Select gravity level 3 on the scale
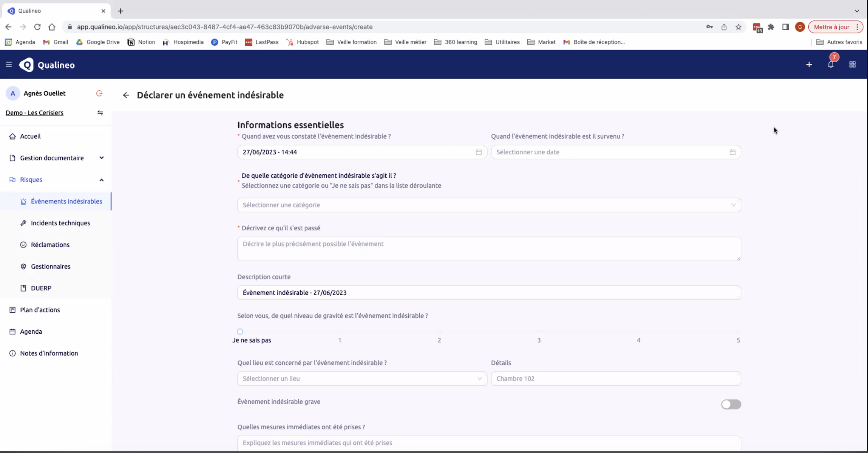 pos(539,331)
